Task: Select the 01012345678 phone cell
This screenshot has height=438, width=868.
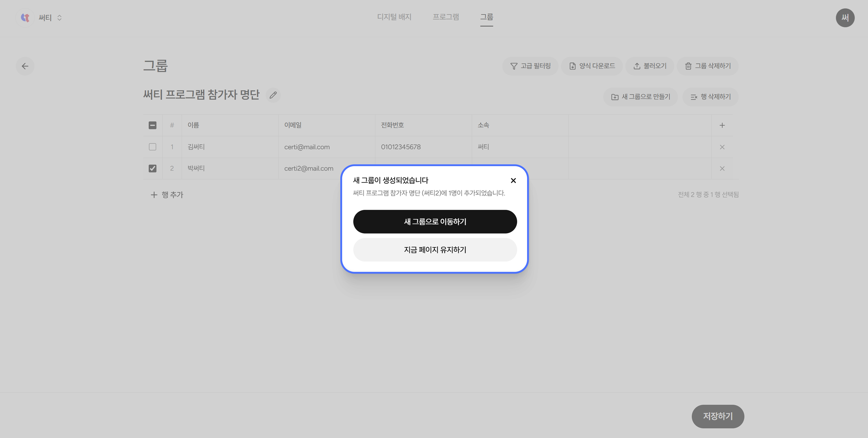Action: (423, 147)
